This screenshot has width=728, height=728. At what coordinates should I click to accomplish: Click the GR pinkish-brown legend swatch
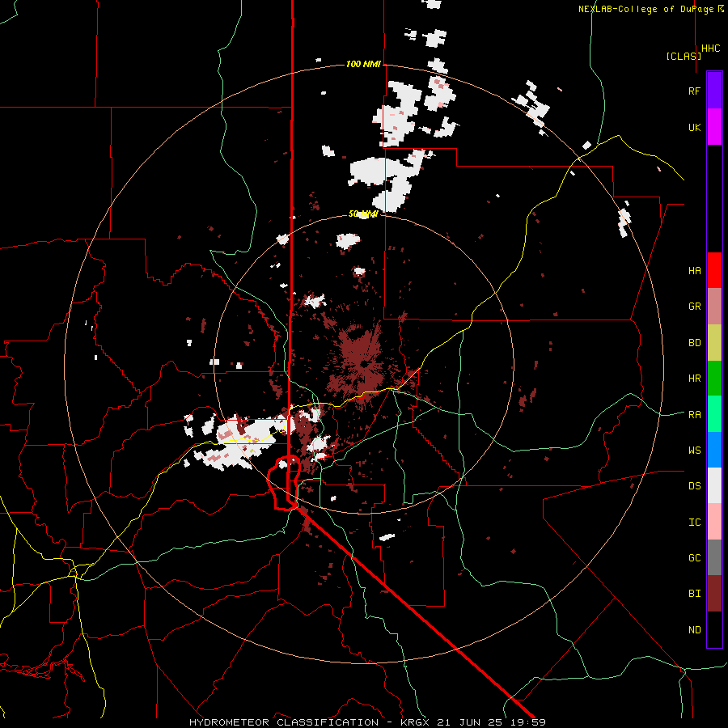(x=714, y=306)
